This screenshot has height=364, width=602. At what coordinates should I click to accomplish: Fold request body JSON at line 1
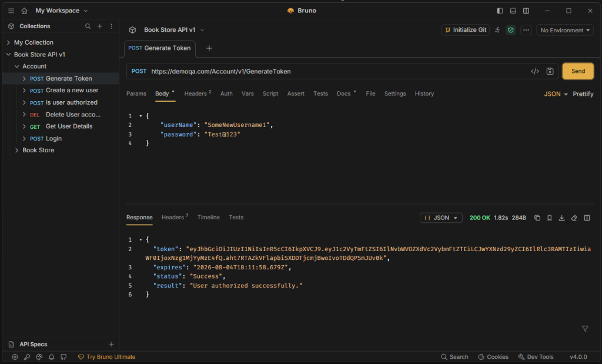click(x=141, y=116)
